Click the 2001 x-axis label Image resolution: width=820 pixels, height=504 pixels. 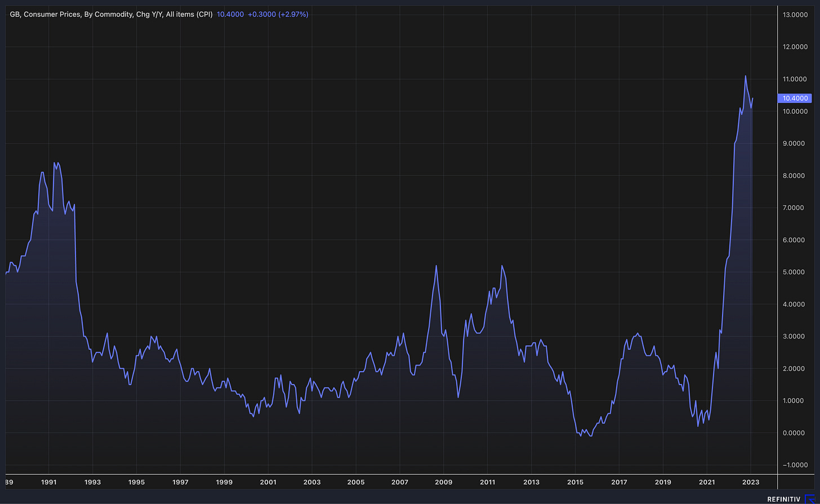[268, 482]
